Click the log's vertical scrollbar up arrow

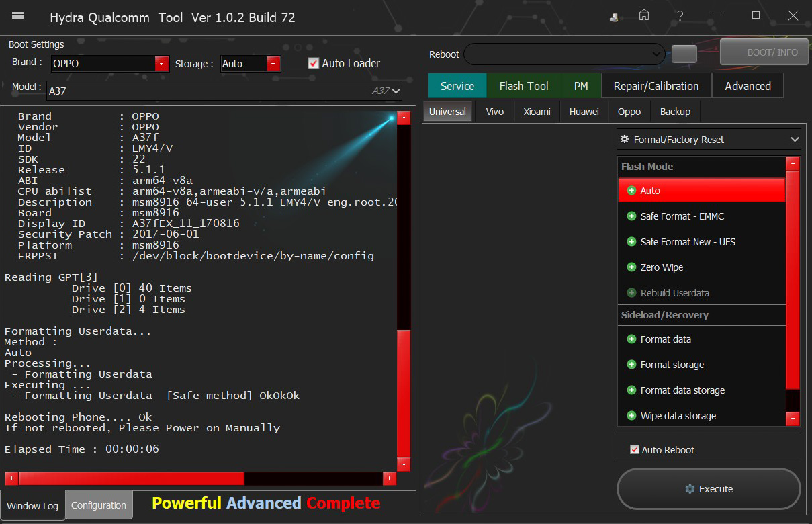click(x=404, y=118)
